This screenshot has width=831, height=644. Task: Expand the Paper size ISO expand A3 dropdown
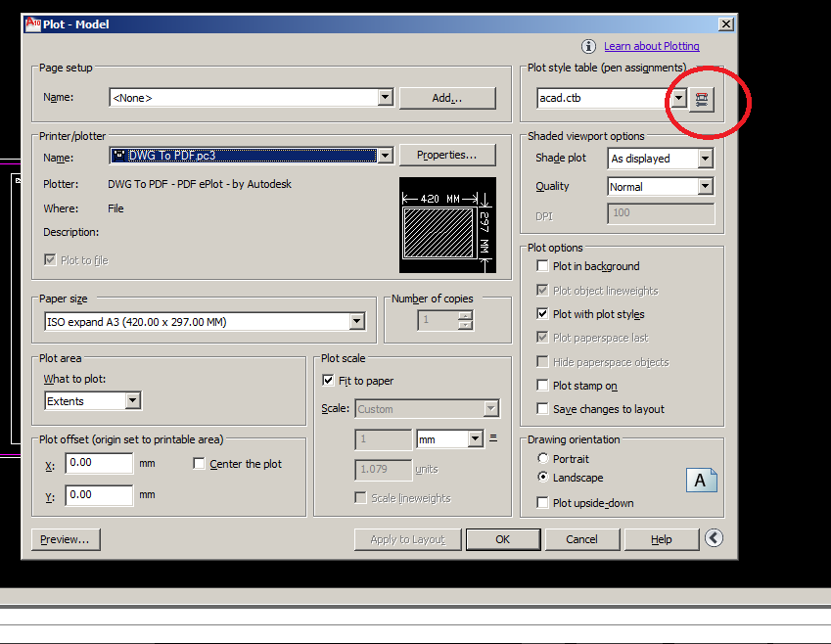[x=357, y=321]
